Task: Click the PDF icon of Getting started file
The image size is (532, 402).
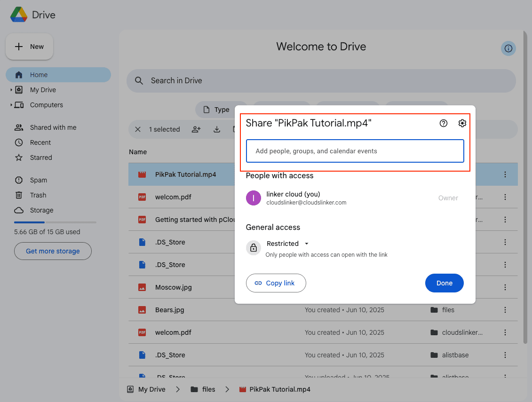Action: click(142, 220)
